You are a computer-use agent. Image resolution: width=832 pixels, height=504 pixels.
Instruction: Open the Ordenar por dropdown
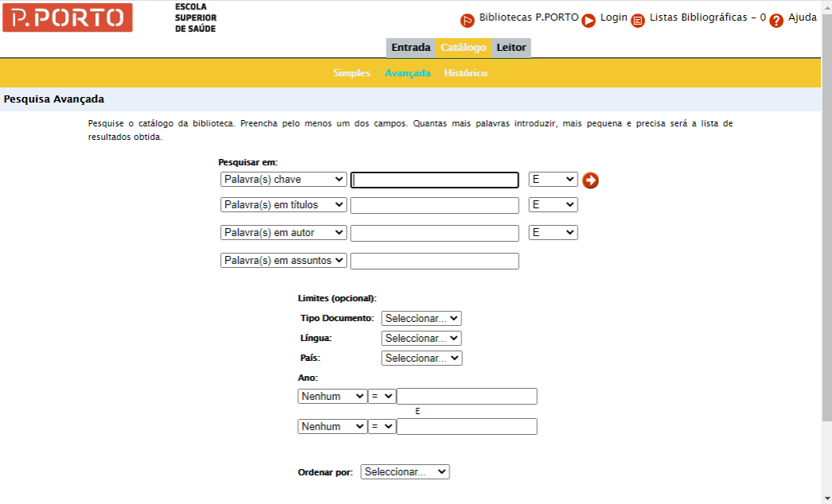(405, 471)
